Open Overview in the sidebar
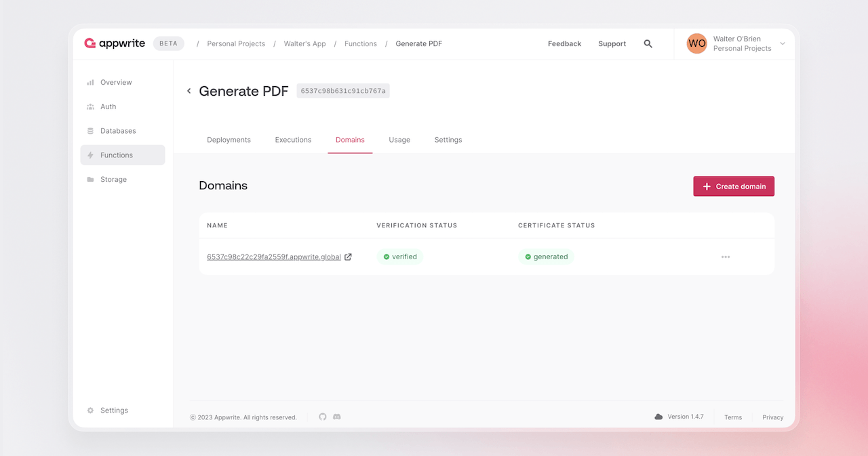The height and width of the screenshot is (456, 868). coord(123,82)
